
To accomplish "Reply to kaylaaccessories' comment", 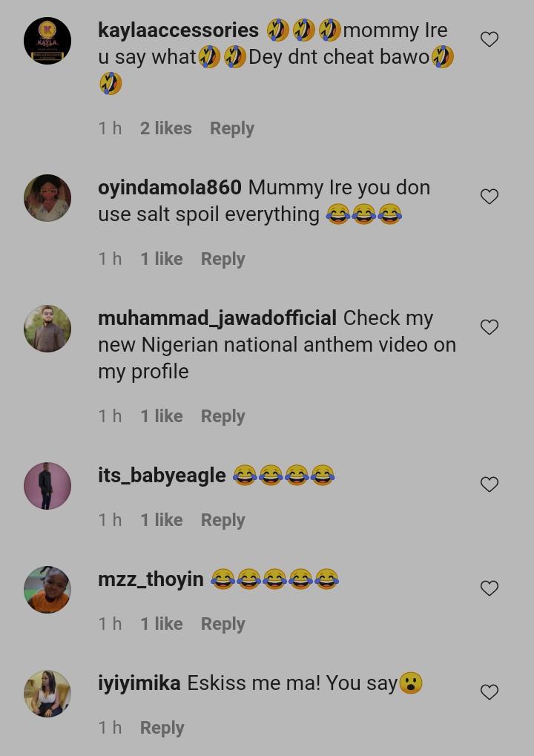I will [231, 128].
